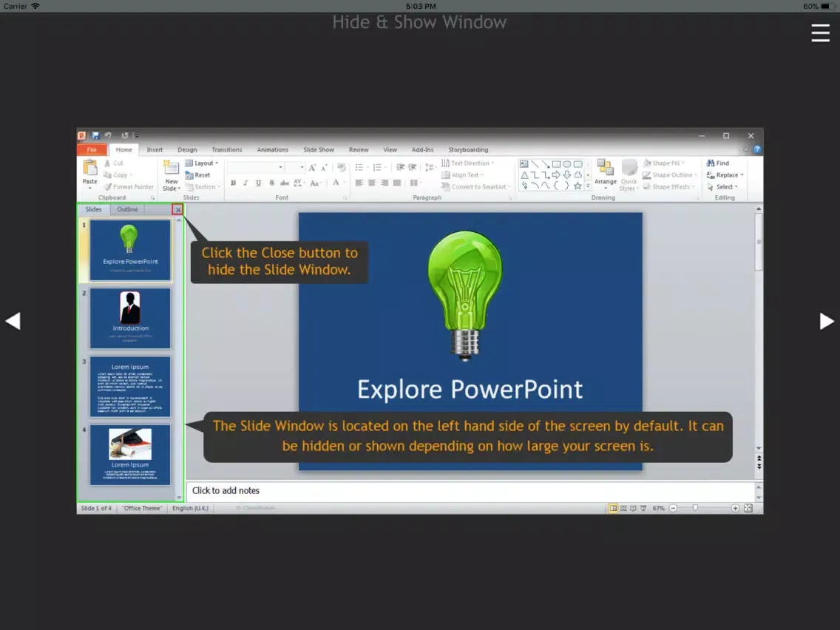Toggle Align Text Left
This screenshot has height=630, width=840.
pos(359,183)
